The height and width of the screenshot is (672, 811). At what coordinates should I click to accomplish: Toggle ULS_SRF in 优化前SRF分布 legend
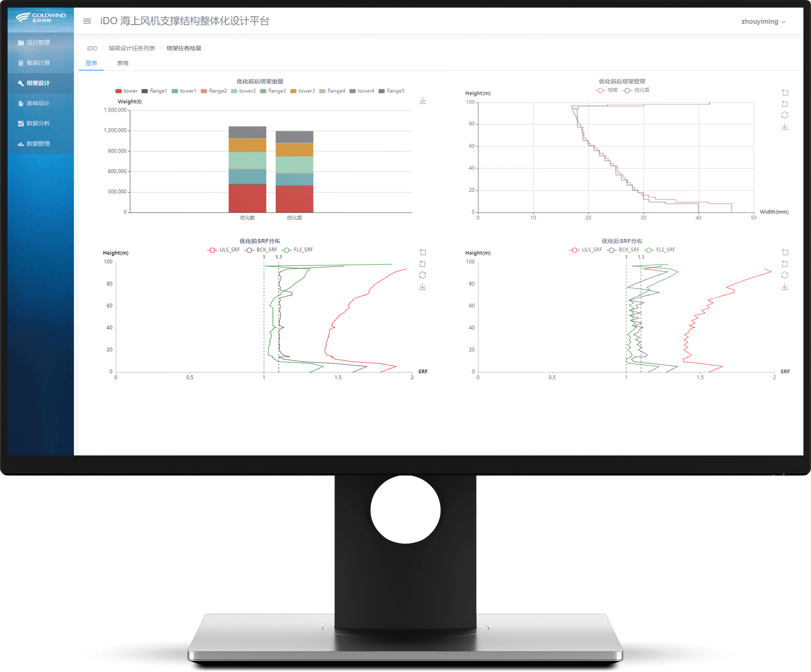coord(224,250)
